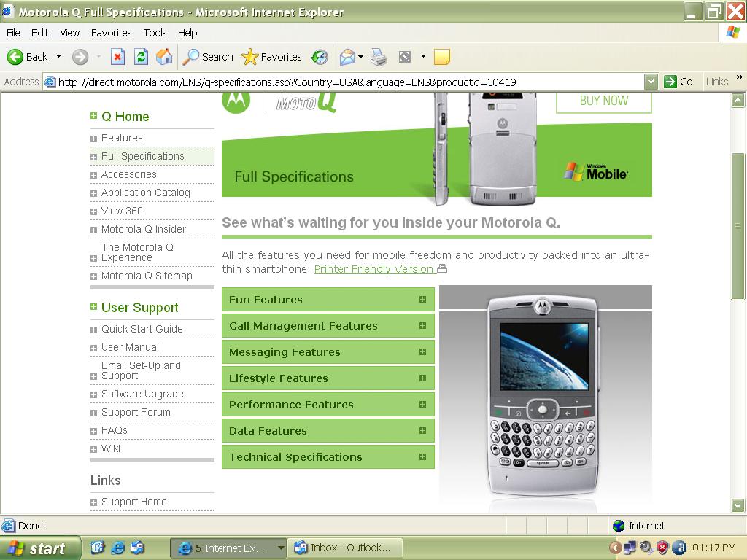Expand the Links toolbar chevron
Image resolution: width=747 pixels, height=560 pixels.
click(x=740, y=77)
